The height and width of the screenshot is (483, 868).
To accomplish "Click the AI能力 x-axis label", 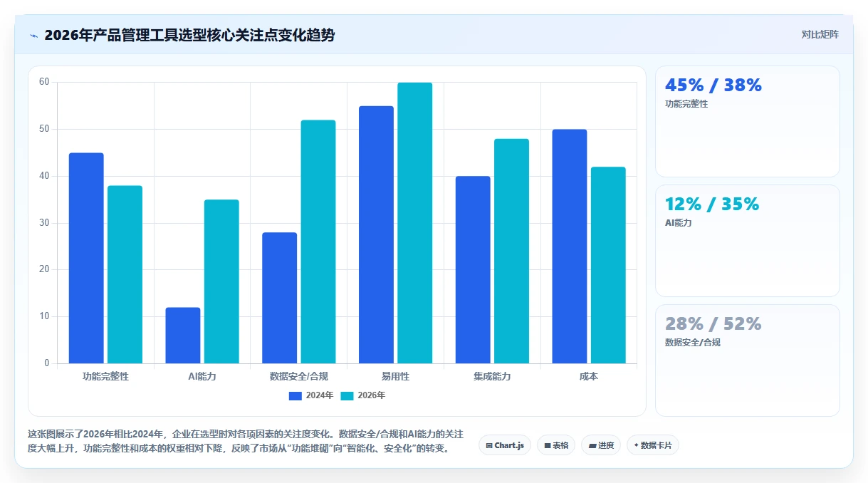I will point(202,376).
